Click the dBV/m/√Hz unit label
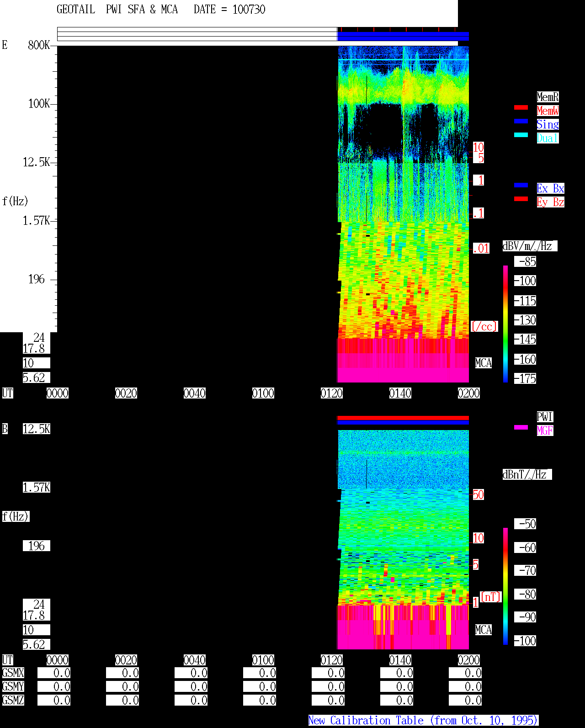The height and width of the screenshot is (728, 585). [530, 246]
